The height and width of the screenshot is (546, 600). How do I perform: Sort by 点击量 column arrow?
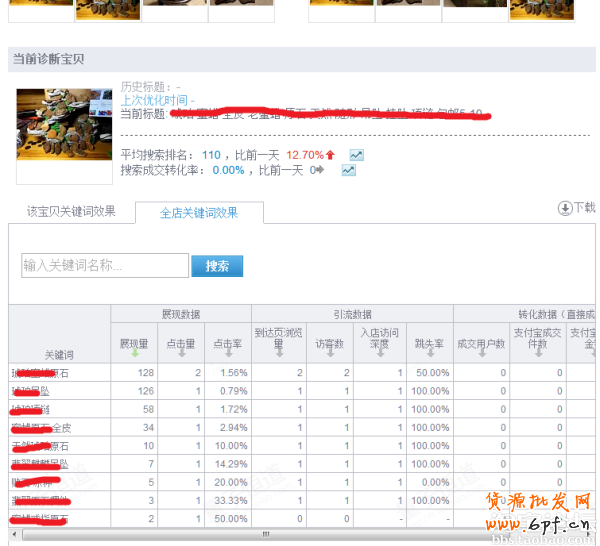(x=180, y=354)
